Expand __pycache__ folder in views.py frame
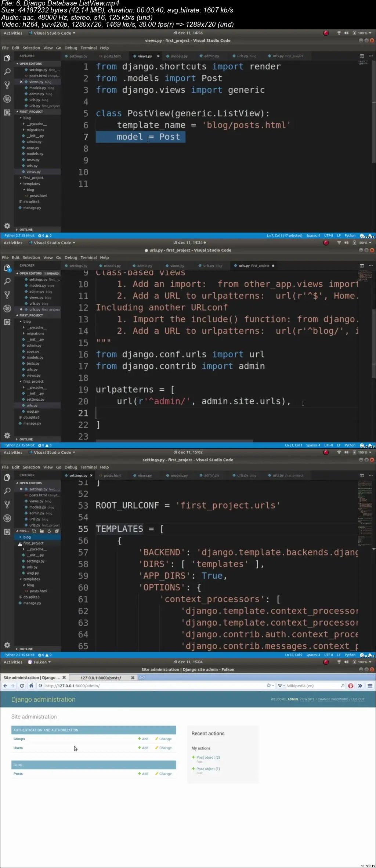The height and width of the screenshot is (868, 376). click(23, 124)
